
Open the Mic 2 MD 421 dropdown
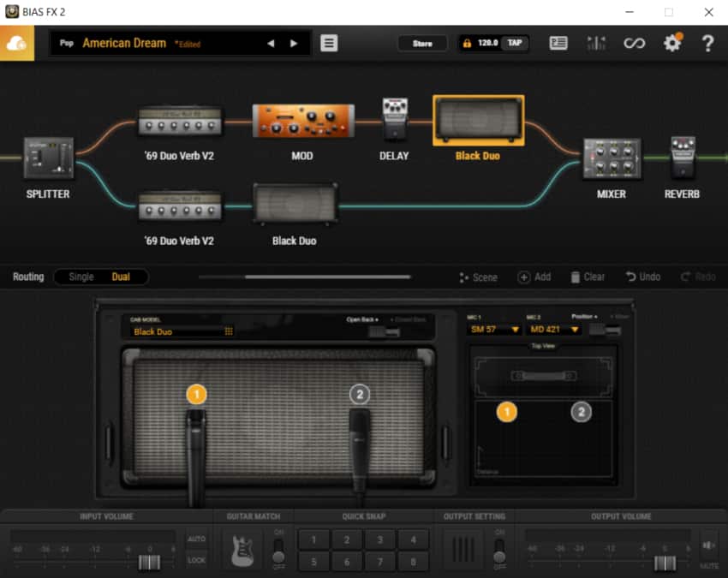[554, 330]
